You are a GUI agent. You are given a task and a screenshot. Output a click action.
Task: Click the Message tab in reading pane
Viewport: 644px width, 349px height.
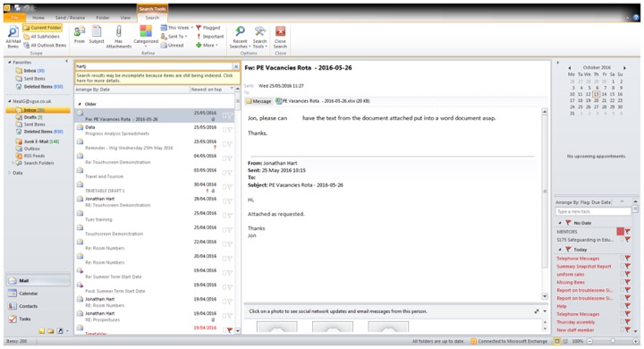coord(258,101)
